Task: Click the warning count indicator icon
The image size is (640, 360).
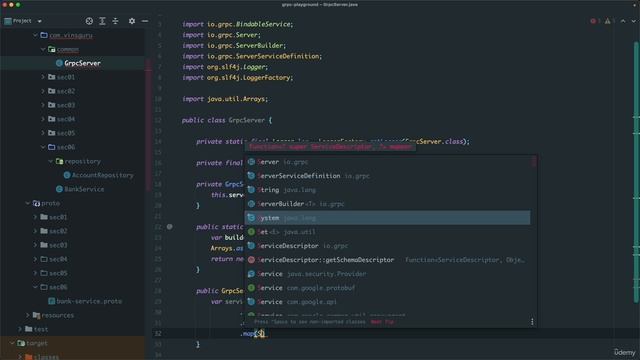Action: coord(608,21)
